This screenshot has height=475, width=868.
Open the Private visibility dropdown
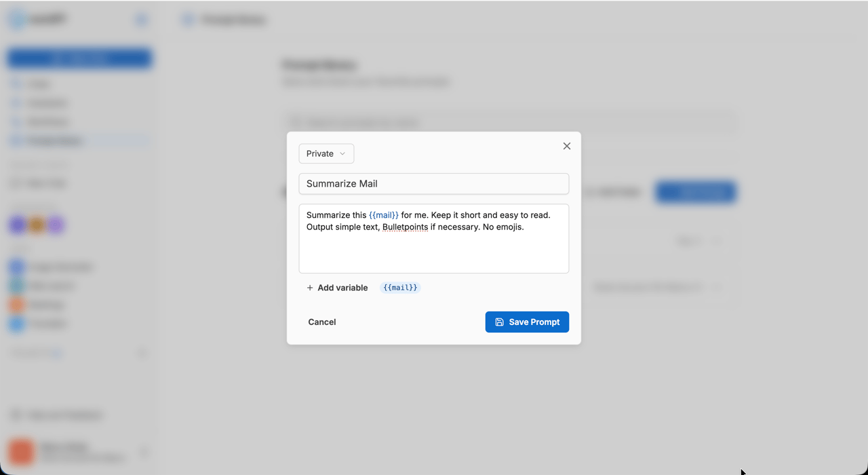pos(326,153)
